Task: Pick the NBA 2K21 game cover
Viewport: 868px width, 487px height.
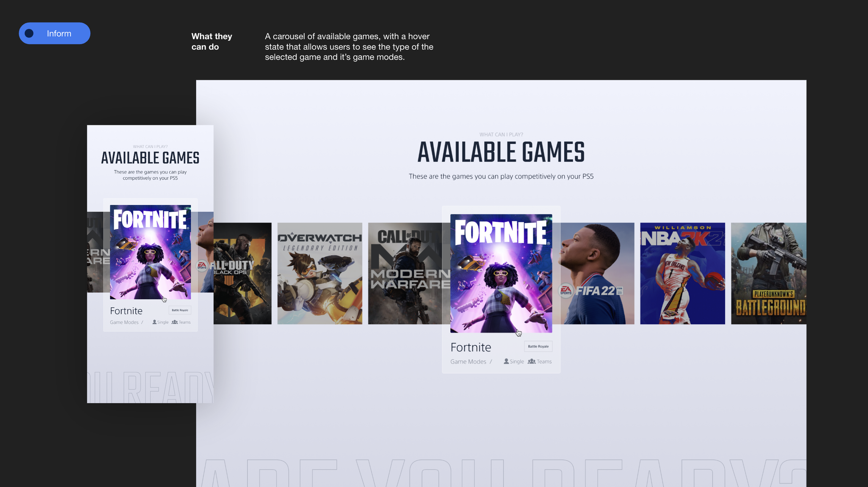Action: 682,273
